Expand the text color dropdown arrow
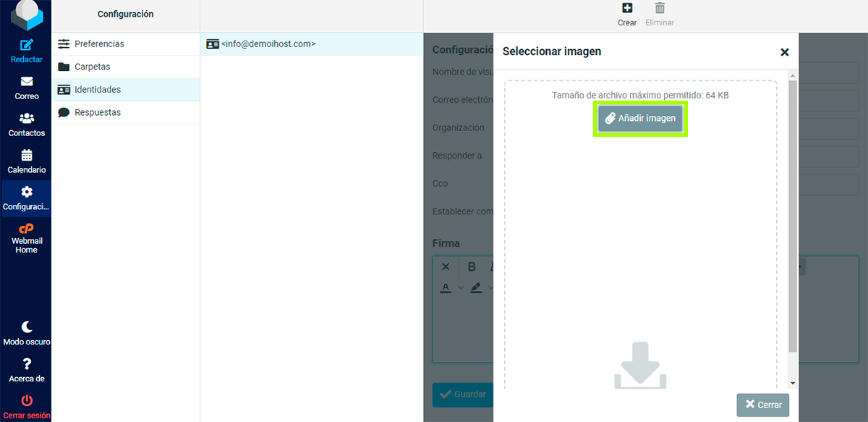 click(x=461, y=288)
